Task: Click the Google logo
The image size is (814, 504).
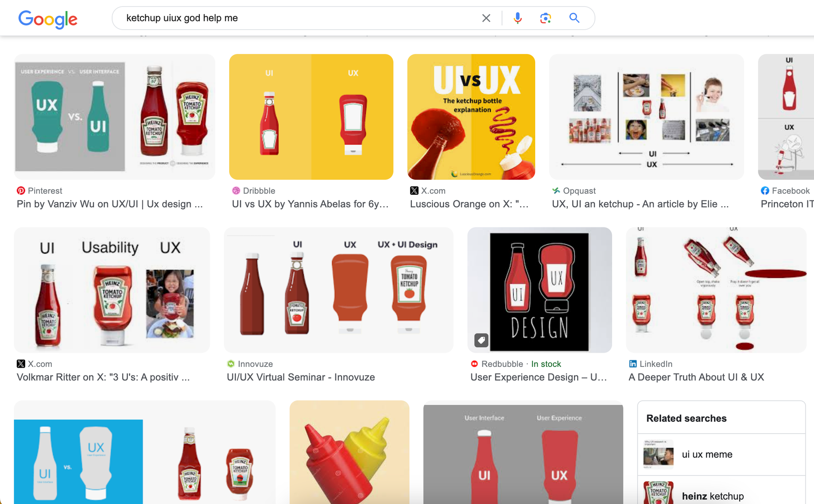Action: (x=48, y=19)
